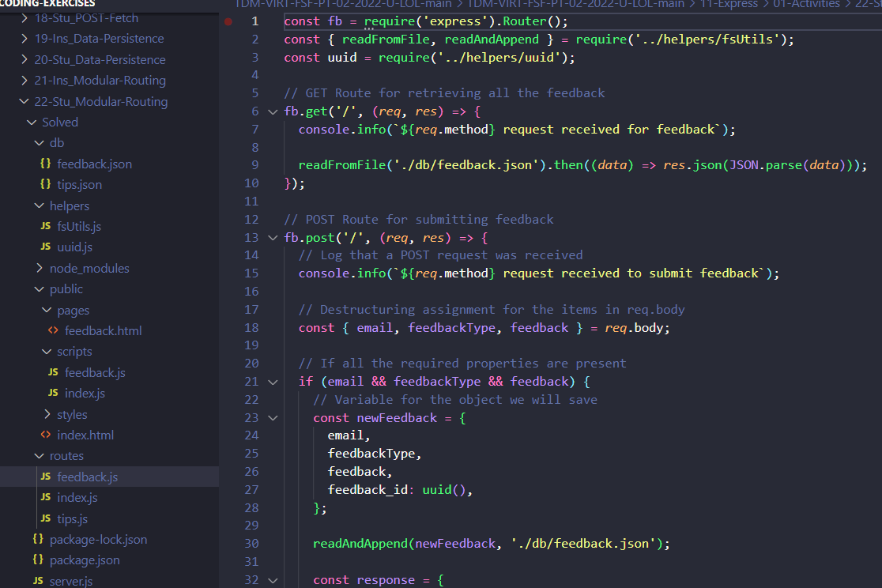Viewport: 882px width, 588px height.
Task: Expand the 21-Ins_Modular-Routing folder
Action: coord(24,81)
